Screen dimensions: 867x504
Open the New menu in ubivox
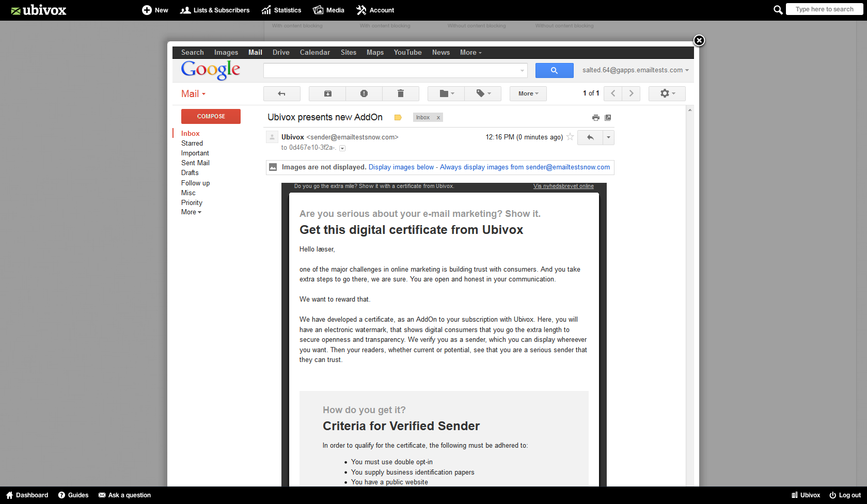155,10
